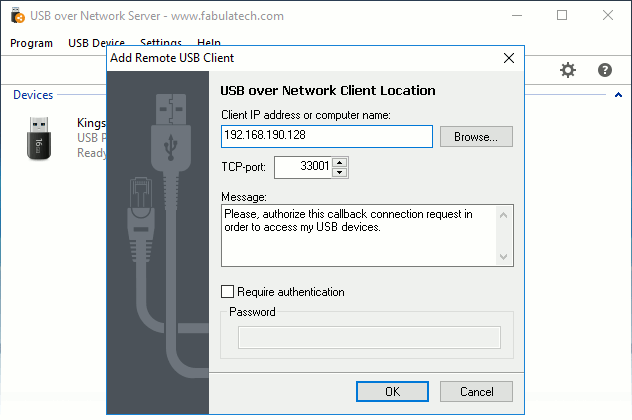Open the settings gear icon
632x420 pixels.
[x=568, y=70]
